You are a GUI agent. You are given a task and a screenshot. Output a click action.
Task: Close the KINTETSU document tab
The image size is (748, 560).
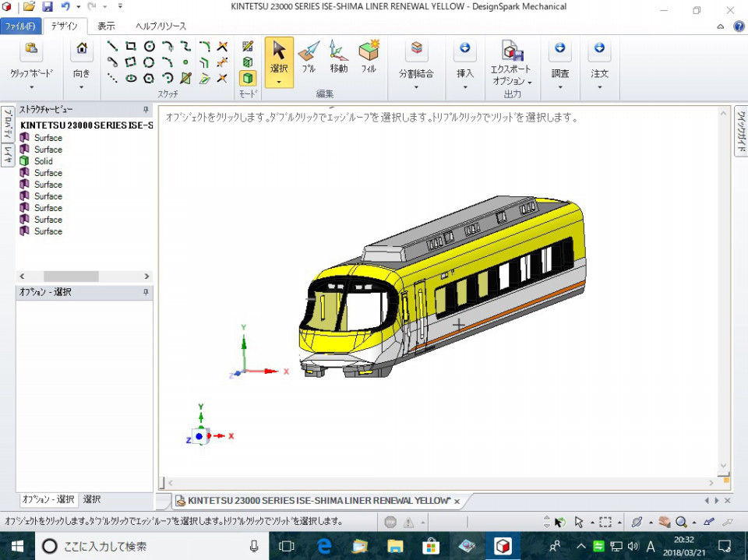[457, 502]
